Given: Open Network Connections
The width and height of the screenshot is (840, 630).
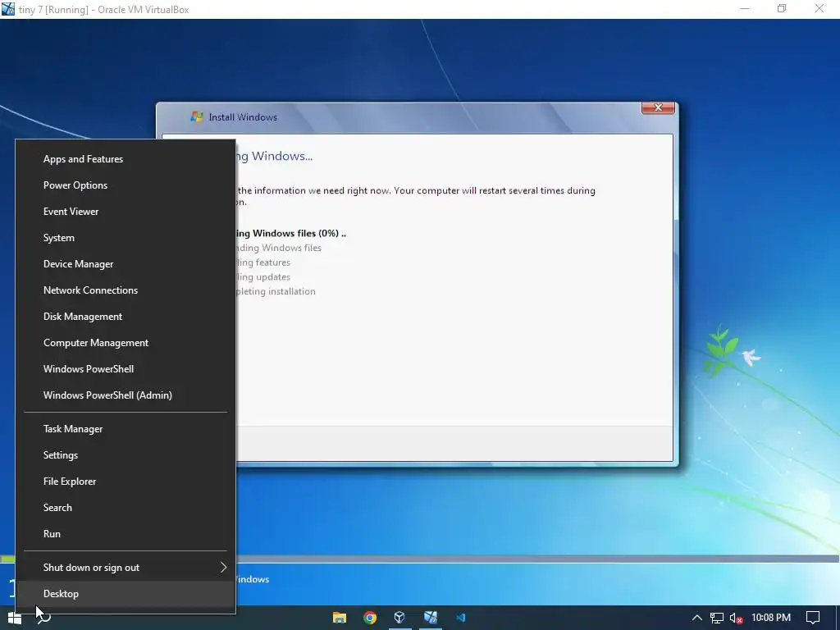Looking at the screenshot, I should [x=126, y=290].
